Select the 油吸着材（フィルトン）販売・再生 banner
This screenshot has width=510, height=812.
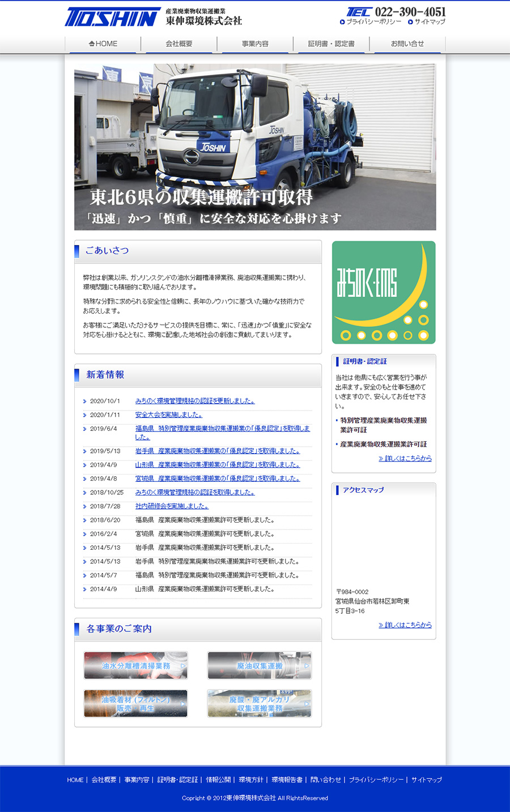click(x=135, y=703)
